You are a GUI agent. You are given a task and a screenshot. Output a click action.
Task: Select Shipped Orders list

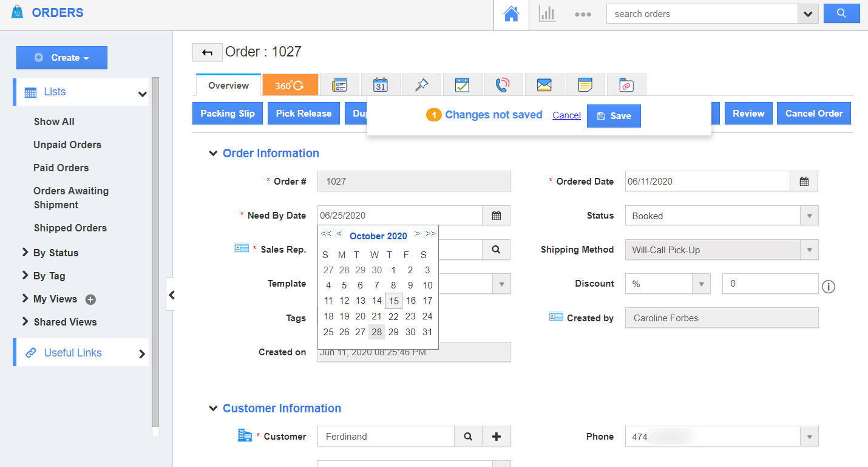pyautogui.click(x=70, y=228)
